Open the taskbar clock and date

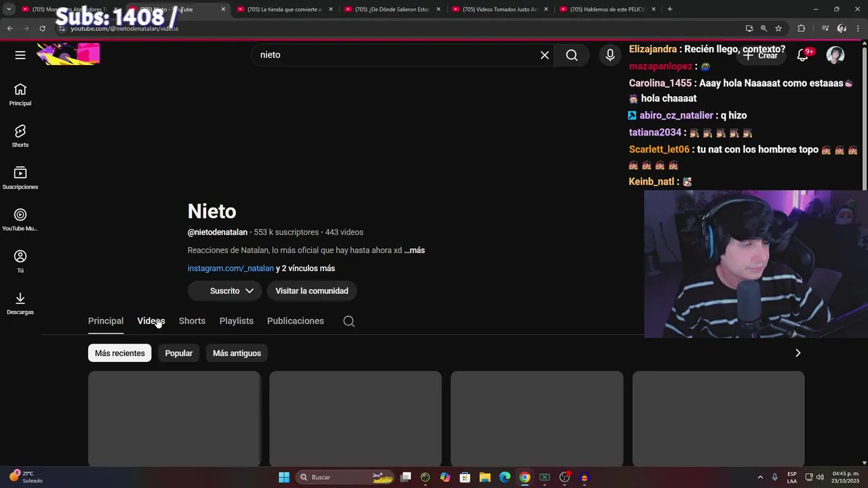coord(846,477)
